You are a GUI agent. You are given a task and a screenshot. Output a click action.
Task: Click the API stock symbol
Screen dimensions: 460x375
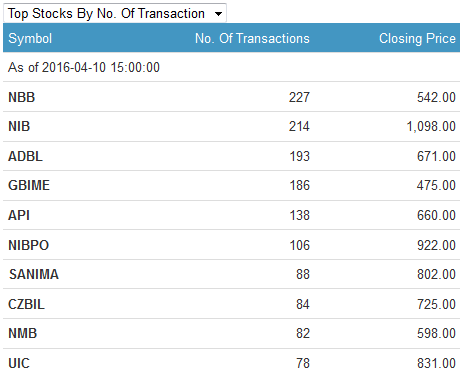(19, 215)
